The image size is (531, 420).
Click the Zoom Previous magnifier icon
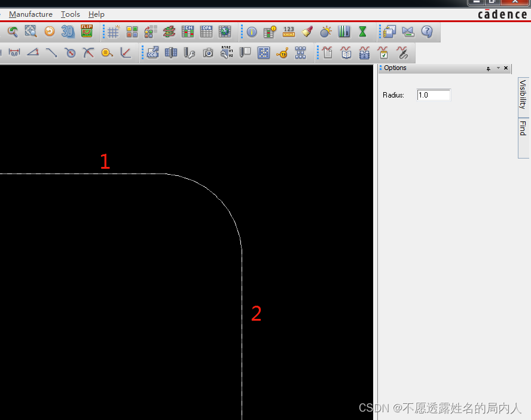13,32
